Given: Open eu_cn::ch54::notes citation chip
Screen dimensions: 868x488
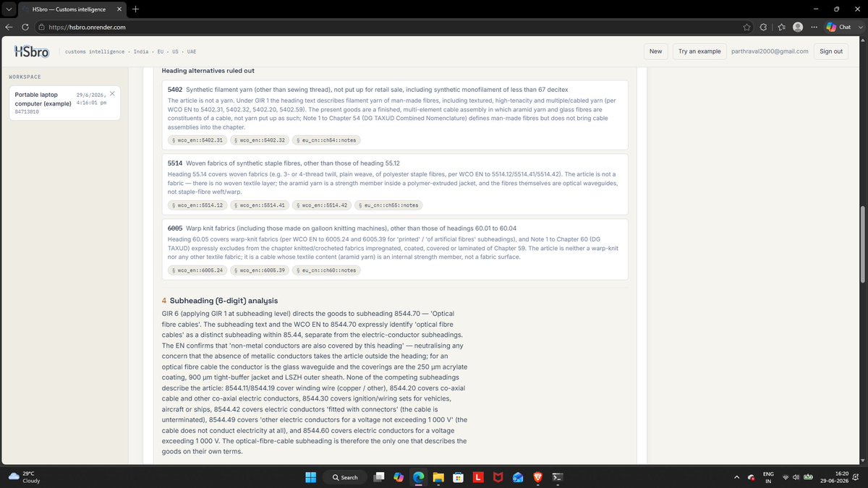Looking at the screenshot, I should pos(327,140).
